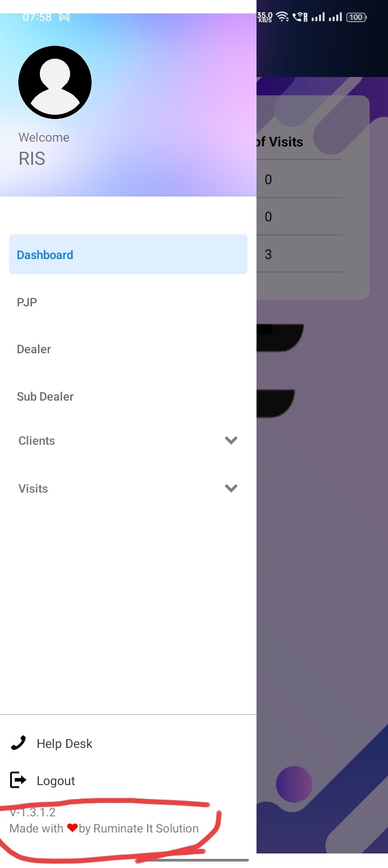Open the Clients menu entry
This screenshot has width=388, height=868.
[37, 440]
